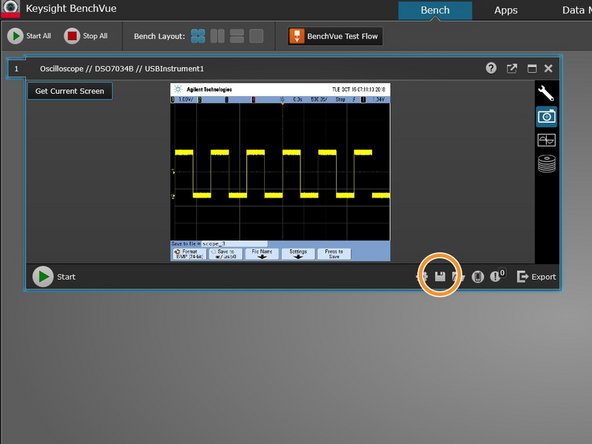Select the single-pane bench layout

pyautogui.click(x=256, y=36)
